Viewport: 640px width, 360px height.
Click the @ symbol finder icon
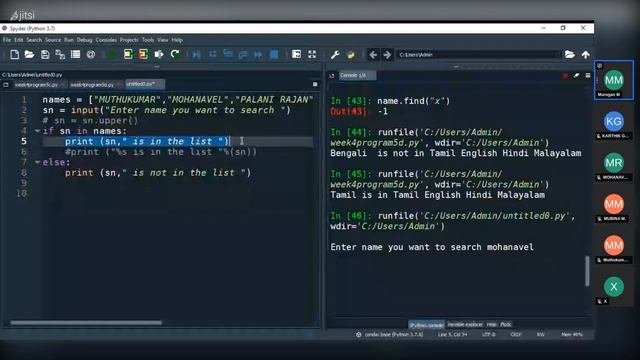pos(91,54)
